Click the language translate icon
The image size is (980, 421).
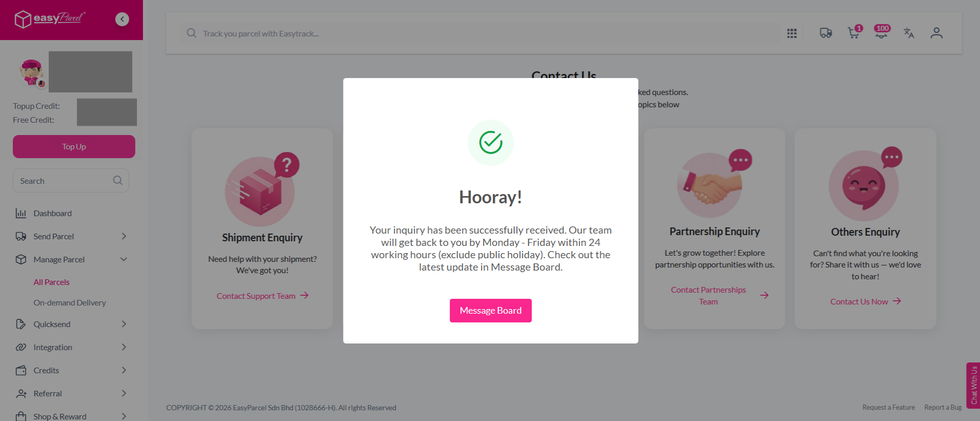coord(909,33)
